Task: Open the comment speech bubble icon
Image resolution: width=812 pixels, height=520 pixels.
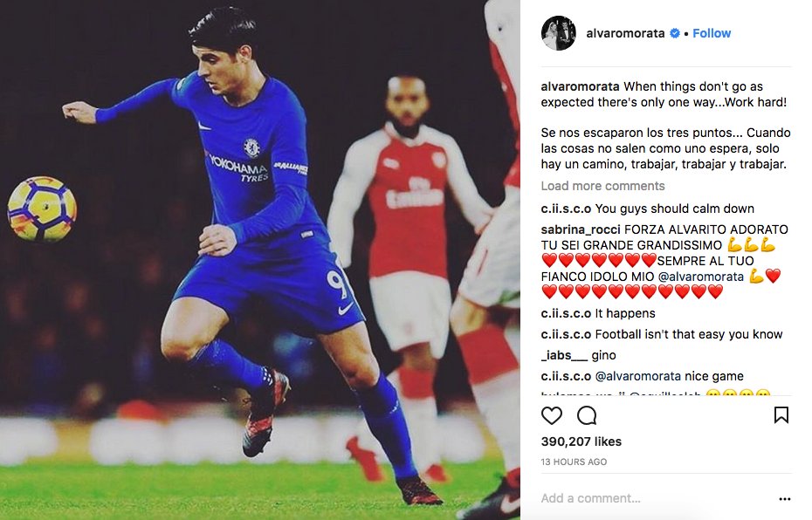Action: 587,416
